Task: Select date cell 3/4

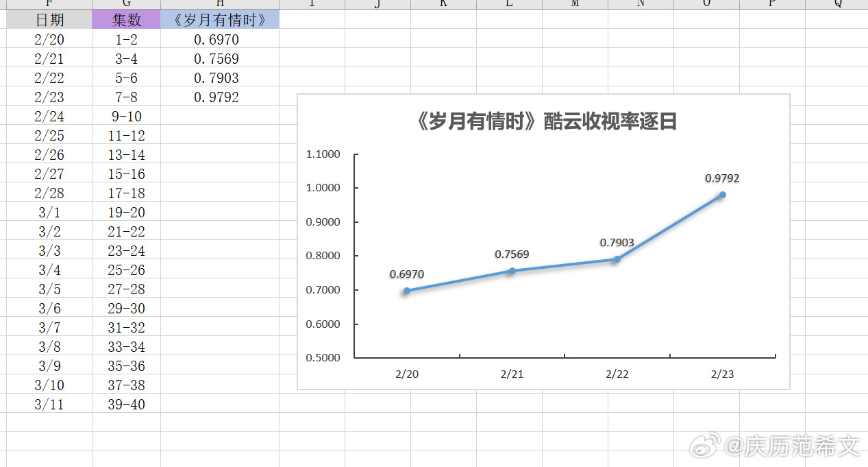Action: (x=49, y=270)
